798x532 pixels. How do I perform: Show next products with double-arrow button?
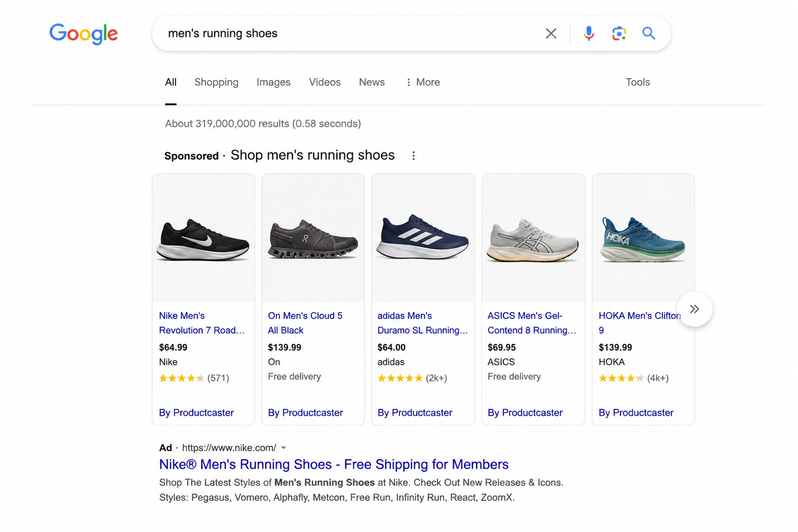695,309
